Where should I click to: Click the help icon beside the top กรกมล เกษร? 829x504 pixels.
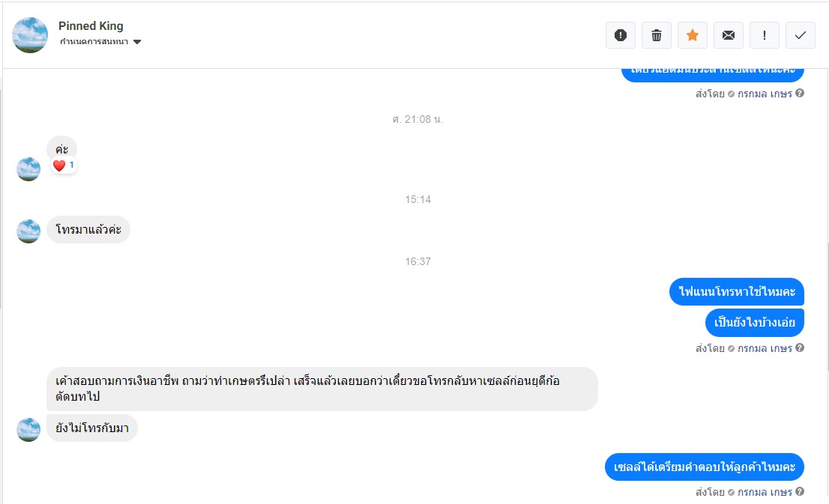(800, 93)
